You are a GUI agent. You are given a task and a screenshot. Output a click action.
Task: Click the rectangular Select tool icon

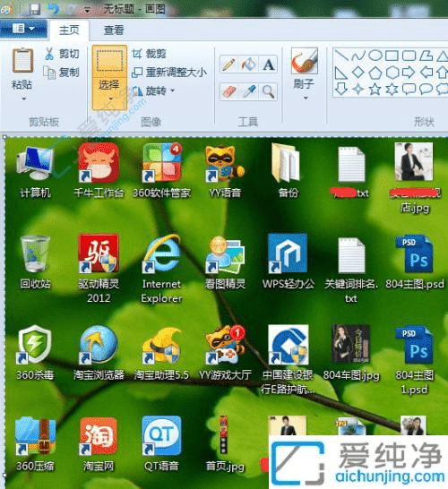click(109, 61)
